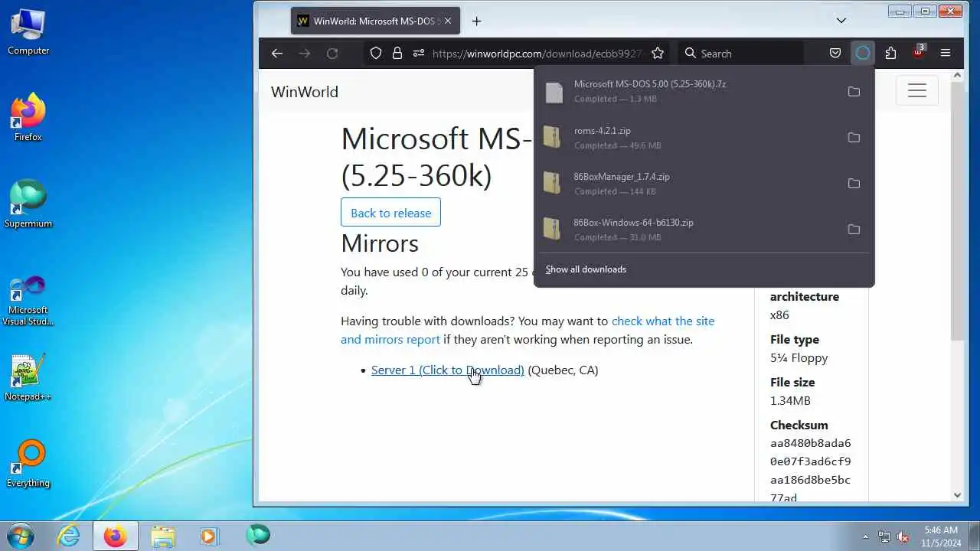Reload the current WinWorld page
Image resolution: width=980 pixels, height=551 pixels.
[332, 54]
